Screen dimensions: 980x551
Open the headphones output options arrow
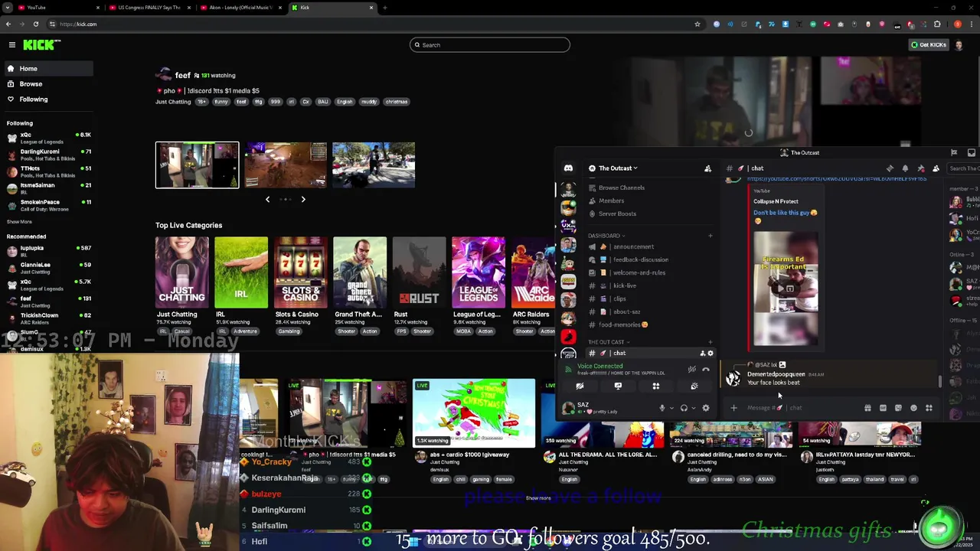pyautogui.click(x=693, y=409)
